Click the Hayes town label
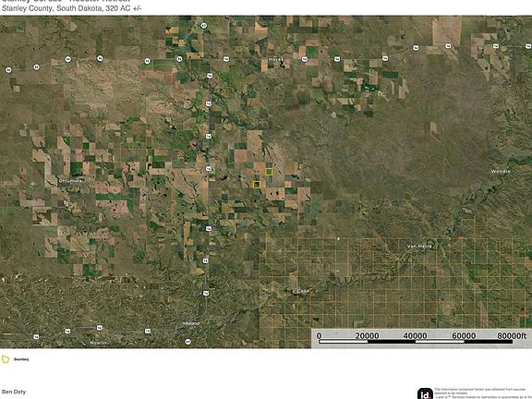 (276, 59)
